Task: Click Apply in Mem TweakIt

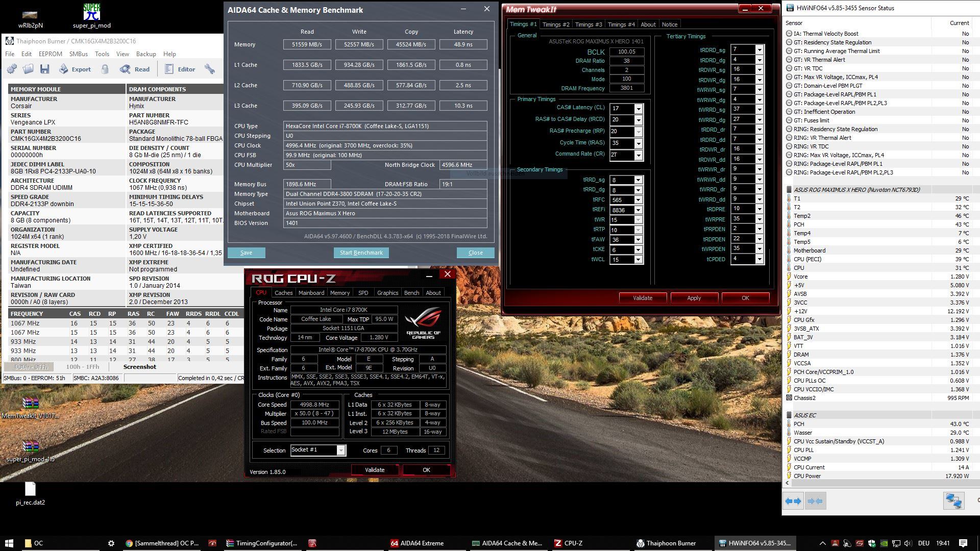Action: pos(694,298)
